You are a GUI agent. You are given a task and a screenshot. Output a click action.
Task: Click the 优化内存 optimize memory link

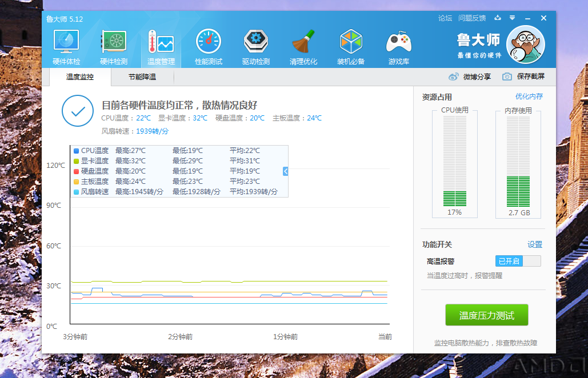(x=529, y=96)
